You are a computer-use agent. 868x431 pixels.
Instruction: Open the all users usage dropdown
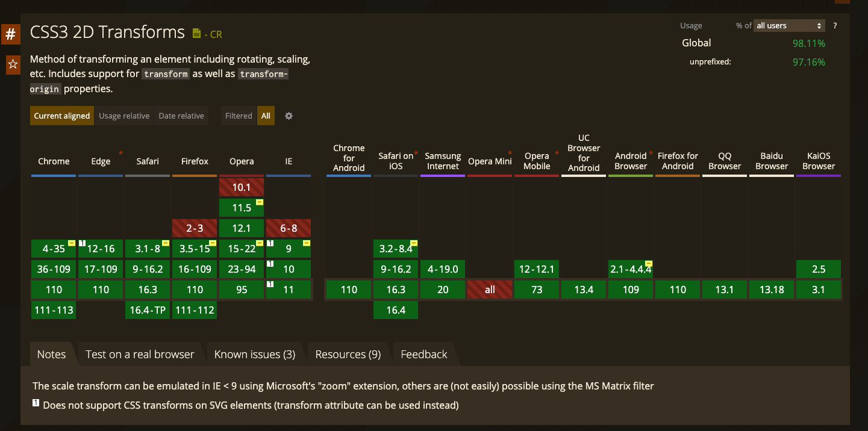coord(789,26)
